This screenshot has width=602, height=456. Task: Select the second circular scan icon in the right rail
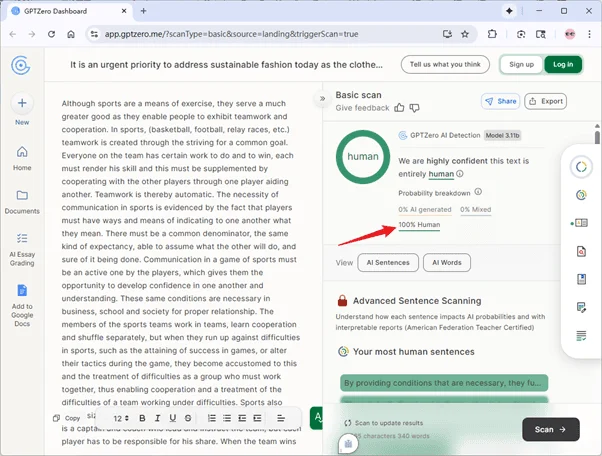(x=581, y=195)
